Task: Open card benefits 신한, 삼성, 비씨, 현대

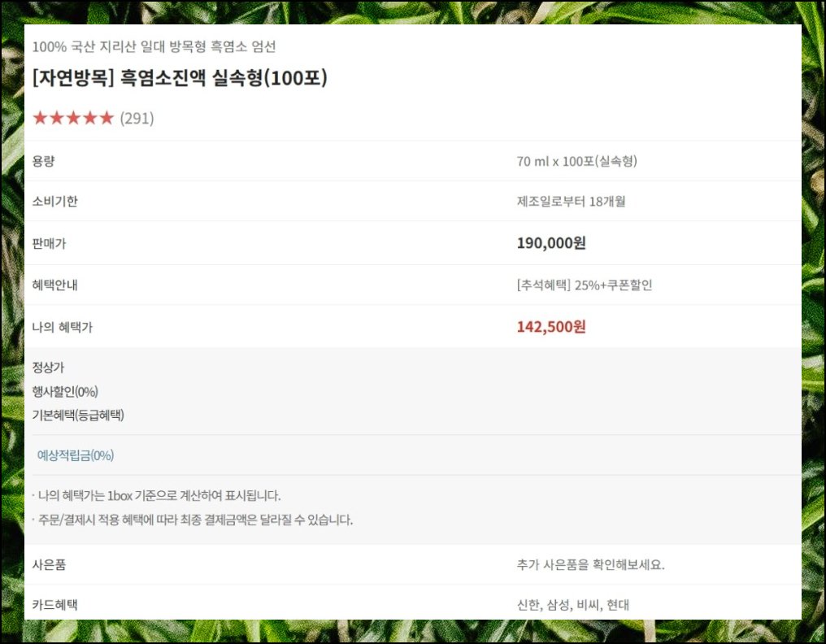Action: coord(573,604)
